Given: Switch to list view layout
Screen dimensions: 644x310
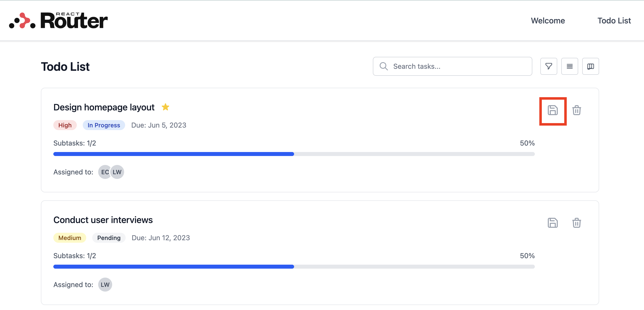Looking at the screenshot, I should (x=569, y=66).
